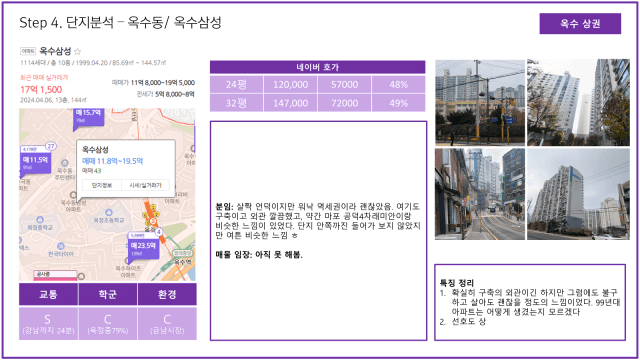The image size is (640, 360).
Task: Click the 24평 table cell
Action: tap(236, 84)
